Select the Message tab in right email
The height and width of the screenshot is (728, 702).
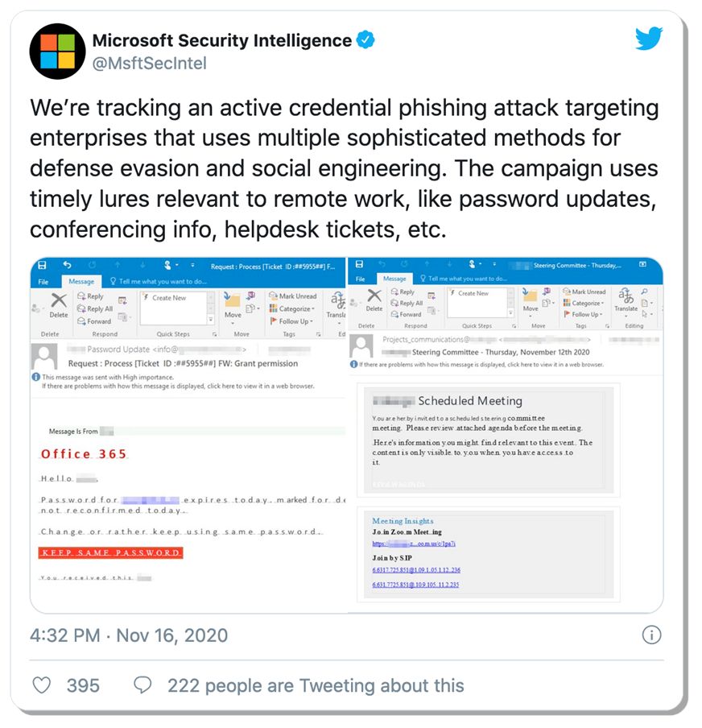(394, 279)
